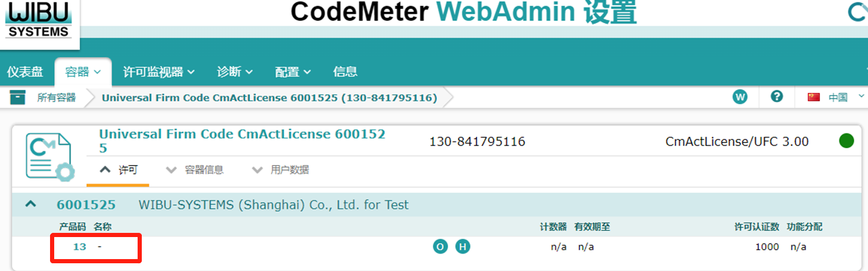Expand the 用户数据 user data tab

click(280, 170)
